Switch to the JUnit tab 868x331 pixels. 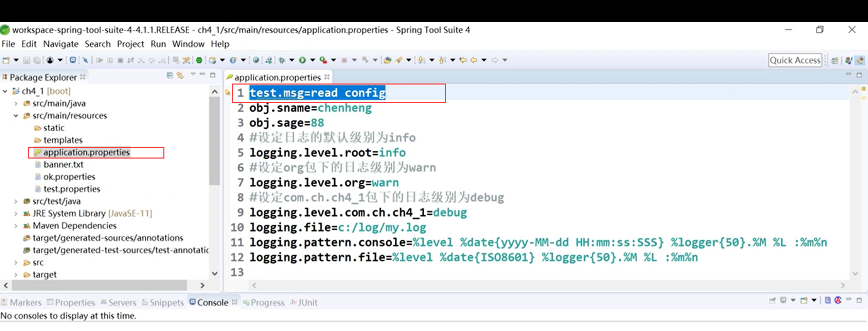click(304, 302)
